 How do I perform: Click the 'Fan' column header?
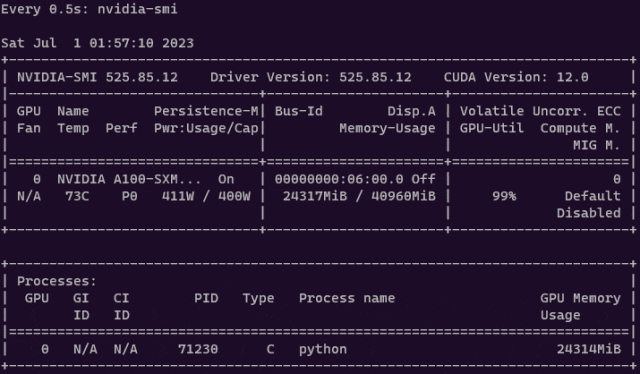click(29, 128)
